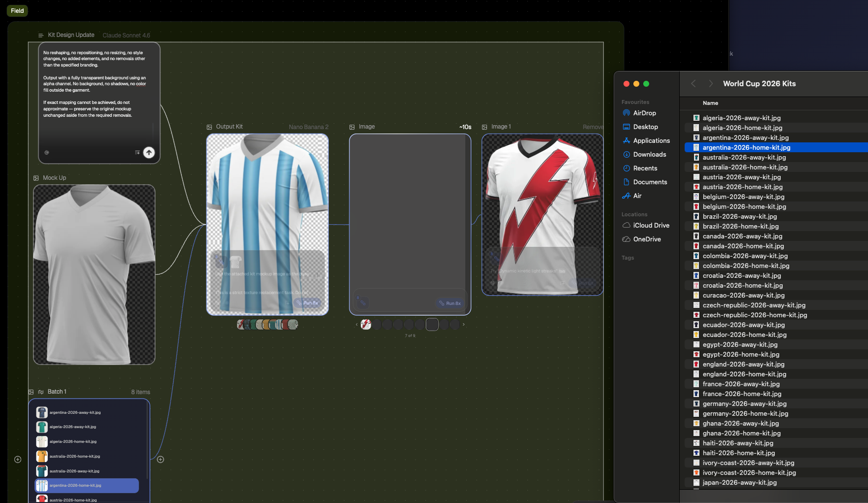Image resolution: width=868 pixels, height=503 pixels.
Task: Open Documents in the Finder sidebar
Action: [650, 182]
